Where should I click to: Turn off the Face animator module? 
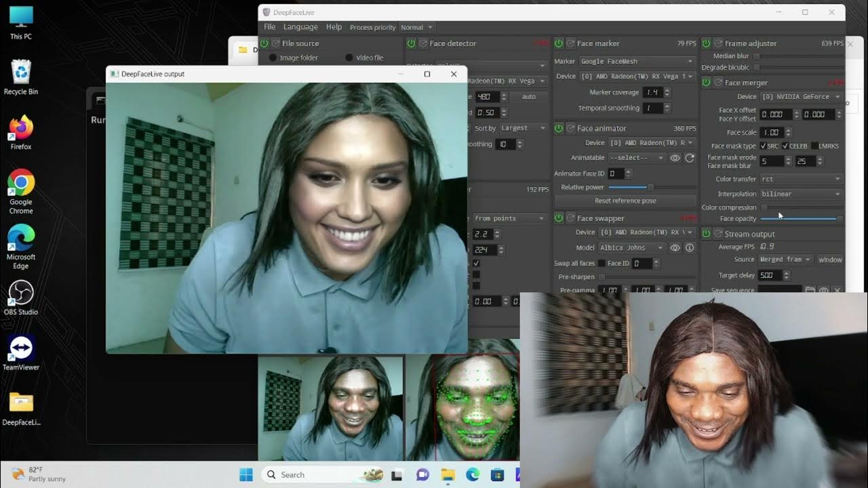[x=559, y=128]
